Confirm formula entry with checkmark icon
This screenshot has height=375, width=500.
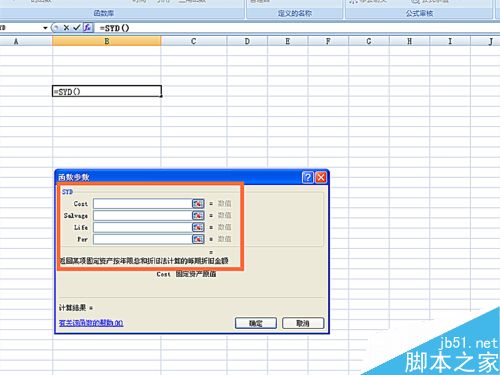77,28
